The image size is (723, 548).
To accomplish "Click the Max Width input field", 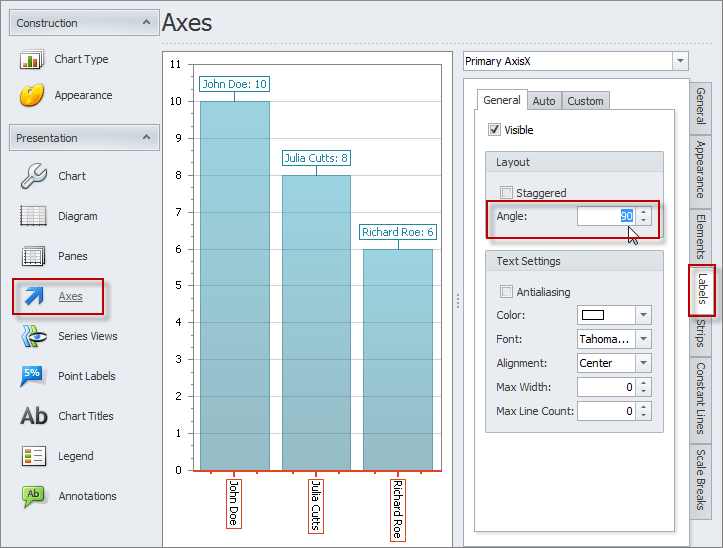I will point(606,387).
